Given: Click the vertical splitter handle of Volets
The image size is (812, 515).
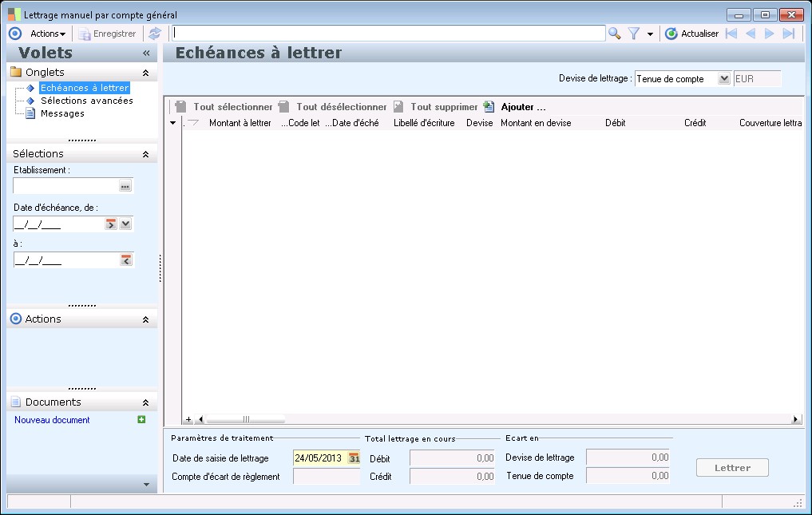Looking at the screenshot, I should (x=160, y=268).
